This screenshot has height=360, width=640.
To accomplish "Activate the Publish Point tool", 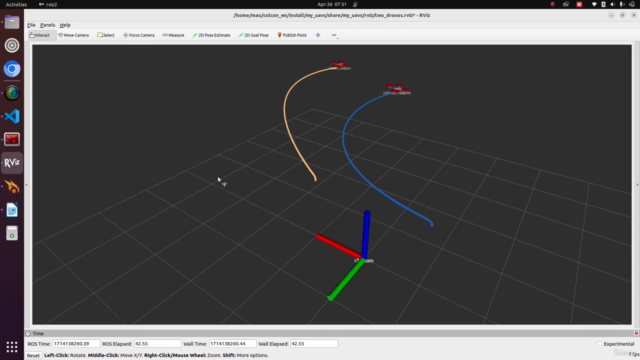I will tap(292, 35).
